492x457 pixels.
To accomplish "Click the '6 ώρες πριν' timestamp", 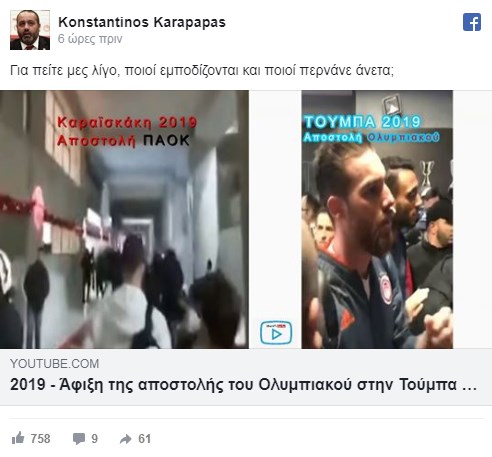I will click(x=90, y=39).
